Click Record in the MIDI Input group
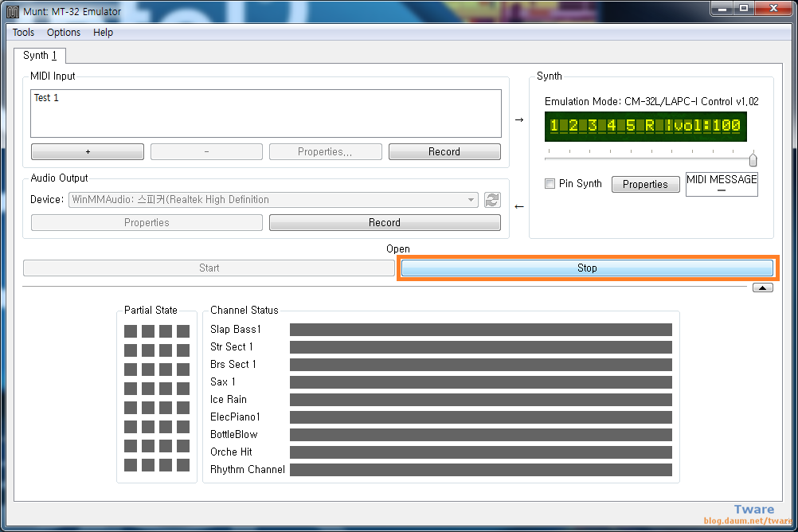Image resolution: width=798 pixels, height=532 pixels. click(444, 151)
